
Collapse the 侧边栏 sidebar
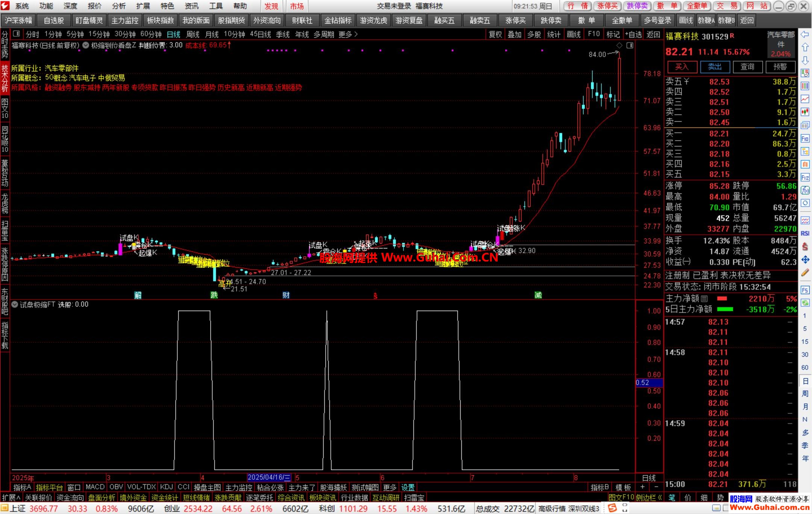click(x=649, y=498)
